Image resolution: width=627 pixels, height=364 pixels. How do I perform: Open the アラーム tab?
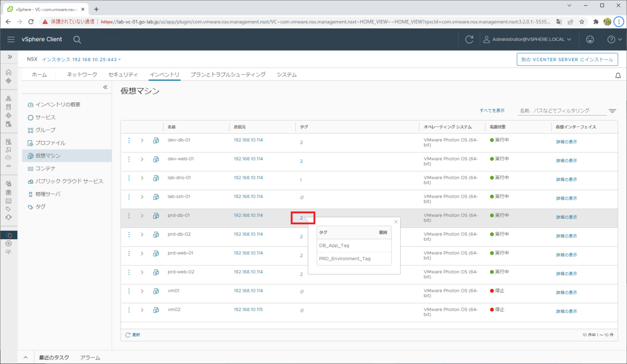pos(90,358)
